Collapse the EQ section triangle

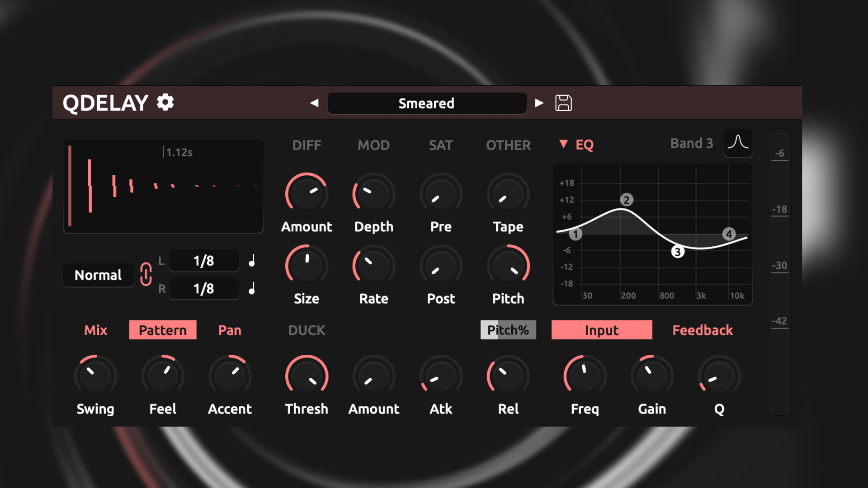pyautogui.click(x=563, y=144)
